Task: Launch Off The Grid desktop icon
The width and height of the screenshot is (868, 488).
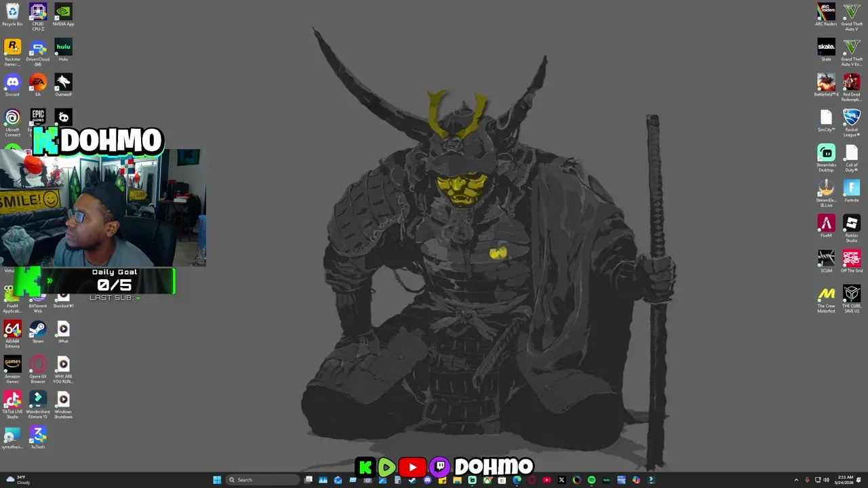Action: [x=852, y=262]
